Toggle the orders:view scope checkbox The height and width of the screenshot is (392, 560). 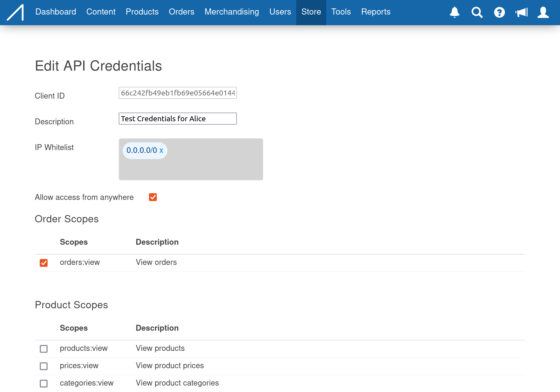point(44,263)
